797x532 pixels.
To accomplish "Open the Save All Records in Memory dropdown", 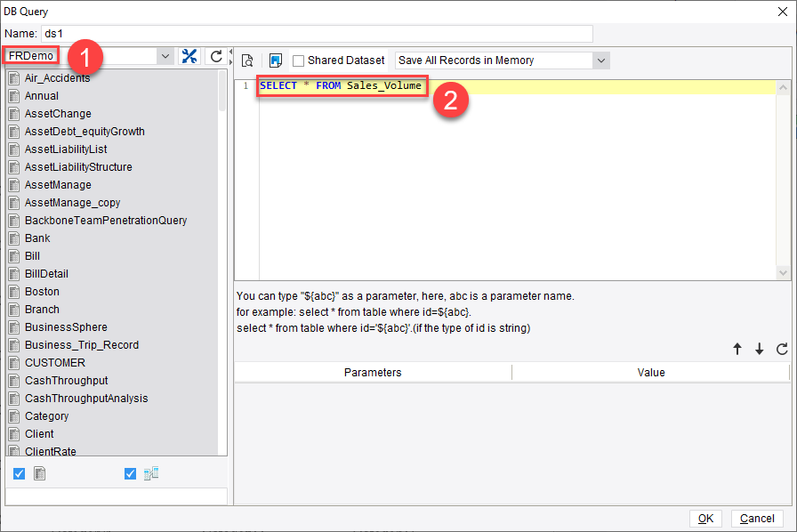I will point(601,60).
